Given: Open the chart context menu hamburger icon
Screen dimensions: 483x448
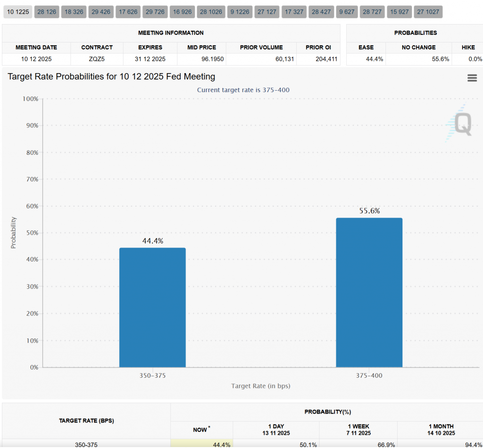Looking at the screenshot, I should point(472,78).
